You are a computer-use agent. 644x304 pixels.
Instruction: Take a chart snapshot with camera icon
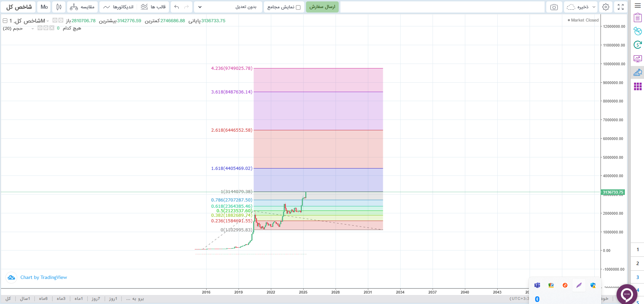[x=554, y=7]
